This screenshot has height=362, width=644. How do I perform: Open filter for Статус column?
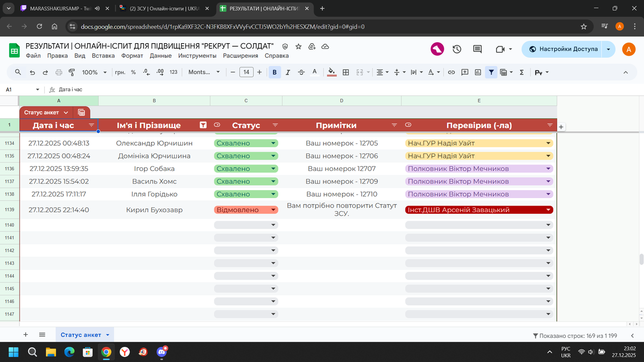pos(275,125)
